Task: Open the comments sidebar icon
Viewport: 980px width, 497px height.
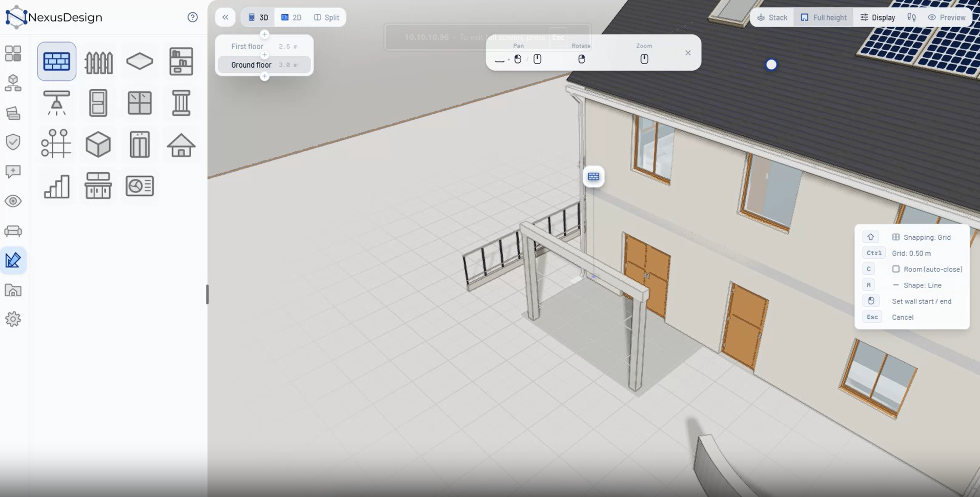Action: (x=13, y=171)
